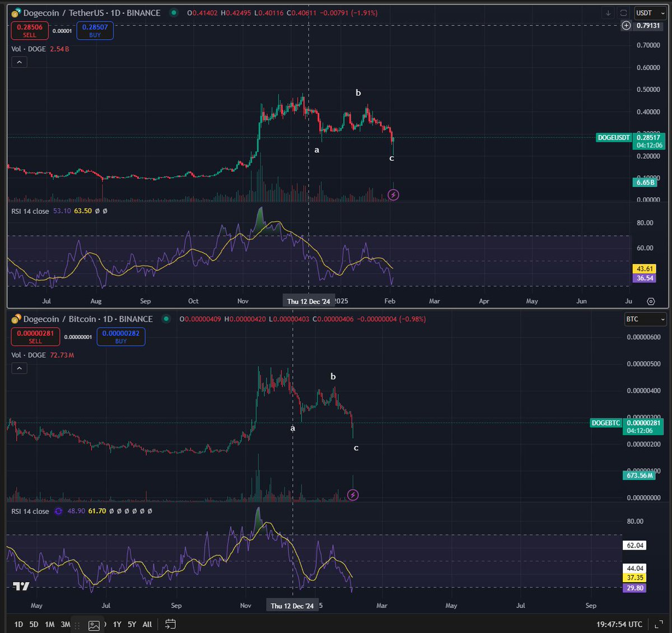
Task: Click the snapshot image icon in bottom bar
Action: (x=94, y=625)
